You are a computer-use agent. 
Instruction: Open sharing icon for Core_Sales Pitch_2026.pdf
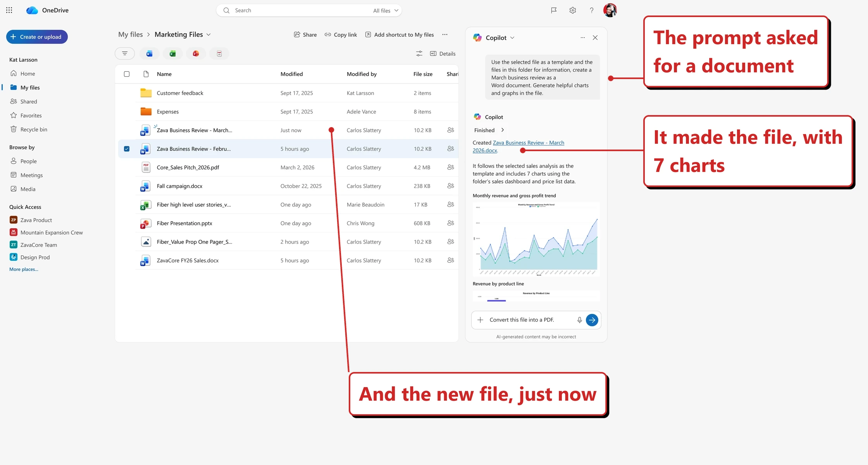[451, 167]
